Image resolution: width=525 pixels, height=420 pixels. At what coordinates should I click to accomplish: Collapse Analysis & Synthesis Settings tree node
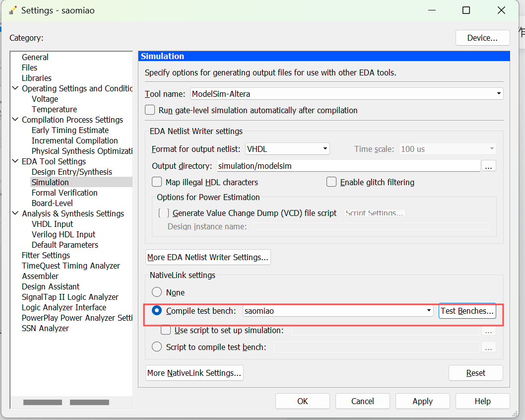(x=15, y=213)
